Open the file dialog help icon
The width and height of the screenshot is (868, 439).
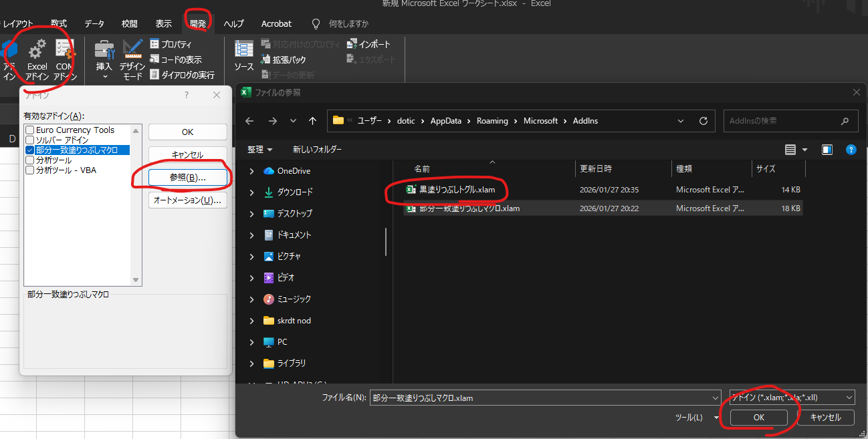click(851, 150)
